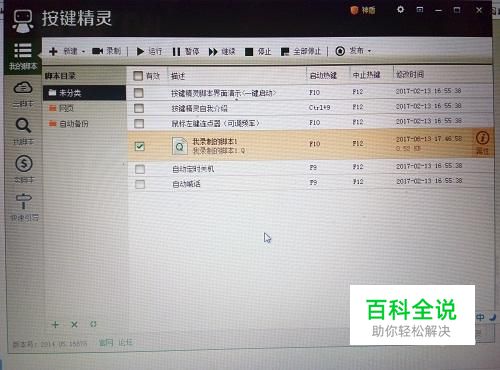
Task: Uncheck the 我录制的脚本1 checkbox
Action: coord(140,146)
